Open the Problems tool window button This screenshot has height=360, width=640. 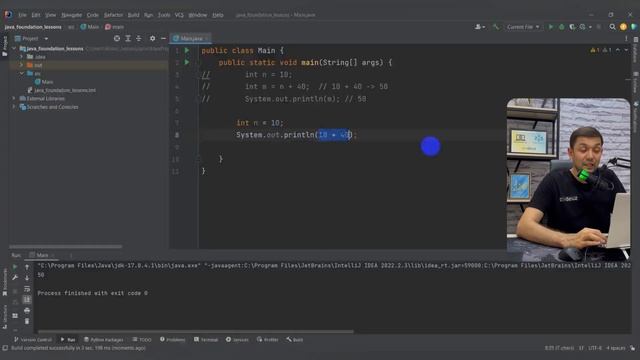pyautogui.click(x=172, y=340)
